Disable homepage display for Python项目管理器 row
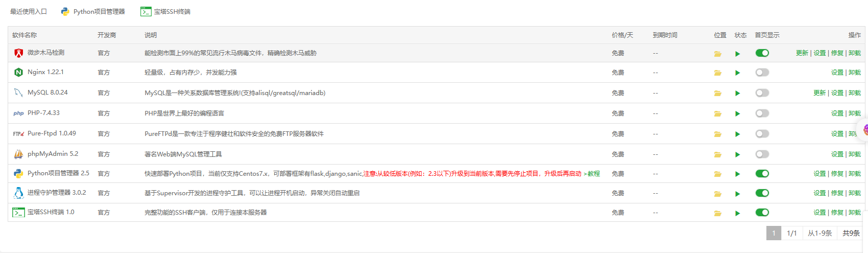Screen dimensions: 868x253 [762, 173]
